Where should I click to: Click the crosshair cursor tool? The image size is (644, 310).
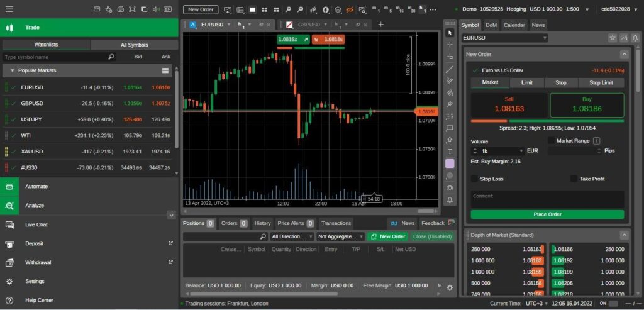450,45
